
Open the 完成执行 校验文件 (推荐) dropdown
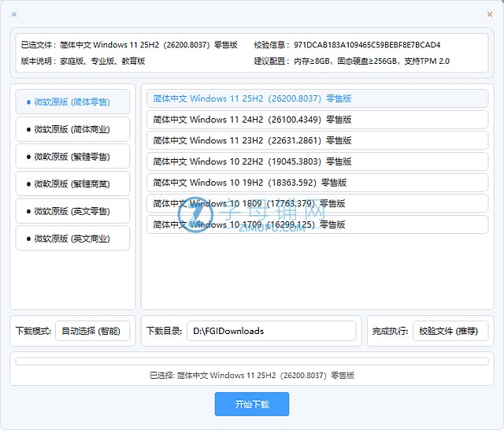pos(450,332)
